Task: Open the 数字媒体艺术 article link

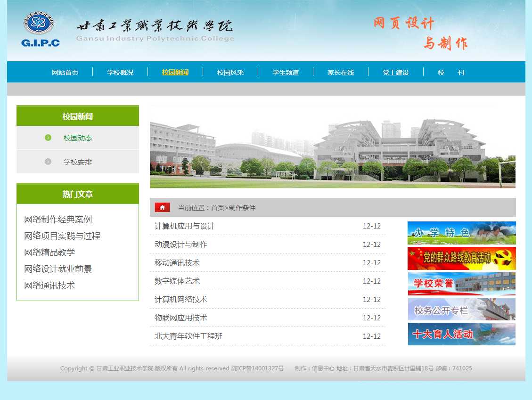Action: (177, 281)
